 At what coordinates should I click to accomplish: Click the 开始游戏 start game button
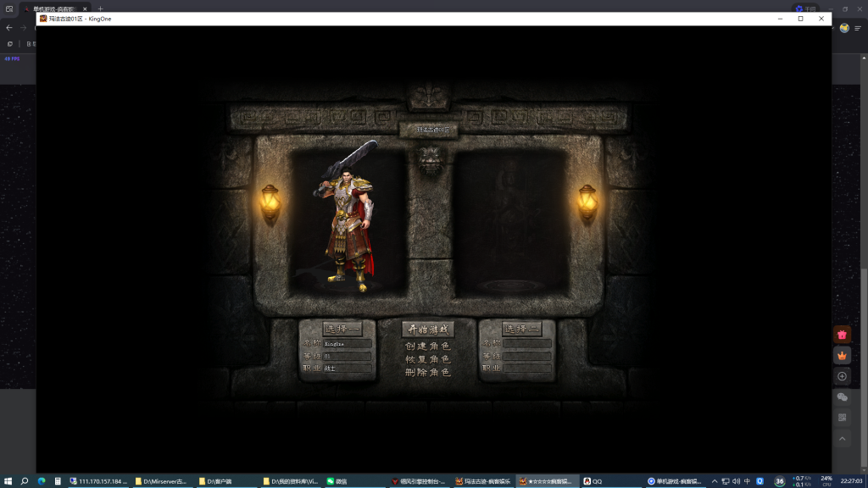[428, 330]
